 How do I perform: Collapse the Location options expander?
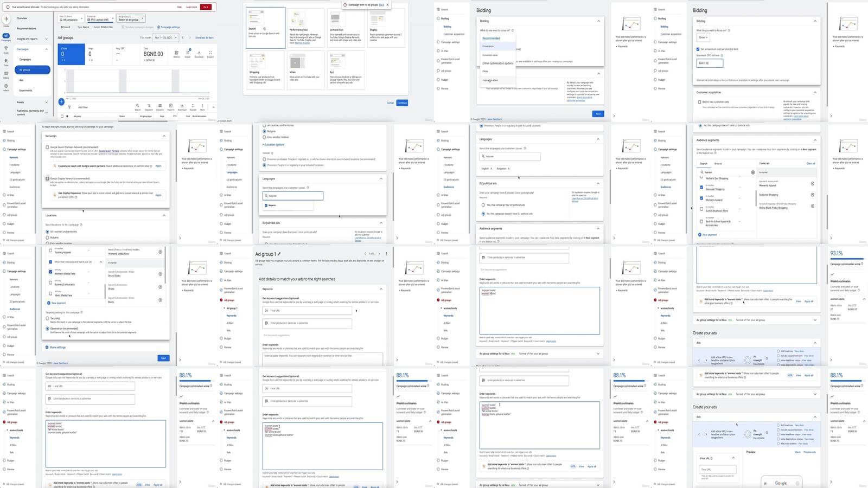274,145
